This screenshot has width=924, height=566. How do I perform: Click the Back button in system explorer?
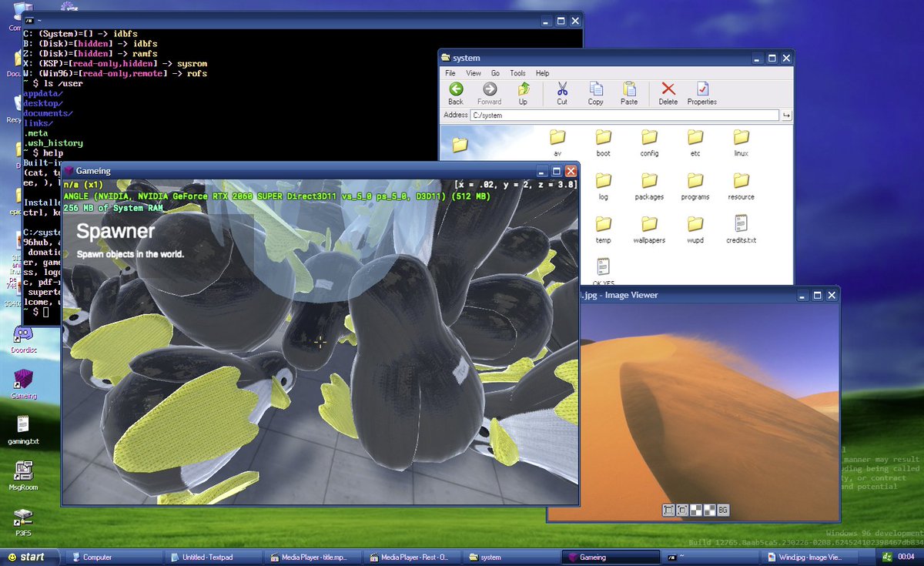pyautogui.click(x=456, y=93)
